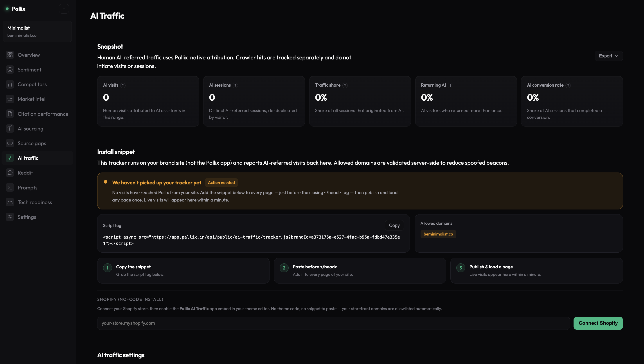
Task: Focus the your-store.myshopify.com input field
Action: click(x=333, y=323)
